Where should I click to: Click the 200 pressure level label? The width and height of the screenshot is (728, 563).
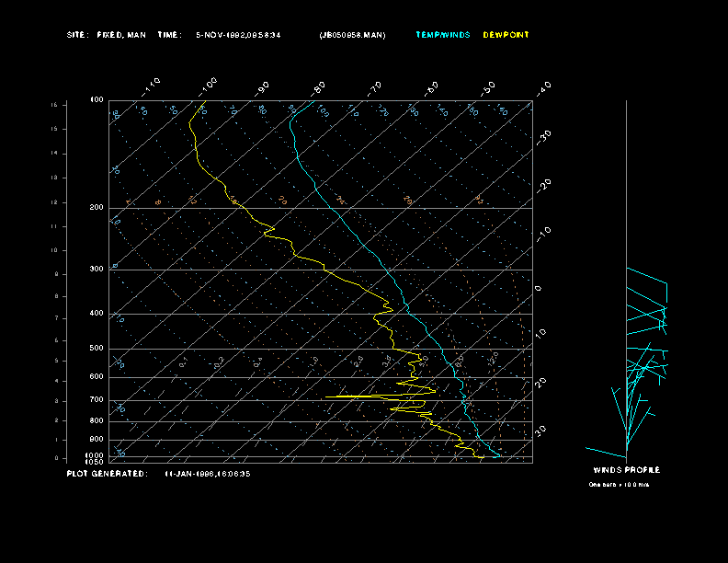(x=96, y=208)
